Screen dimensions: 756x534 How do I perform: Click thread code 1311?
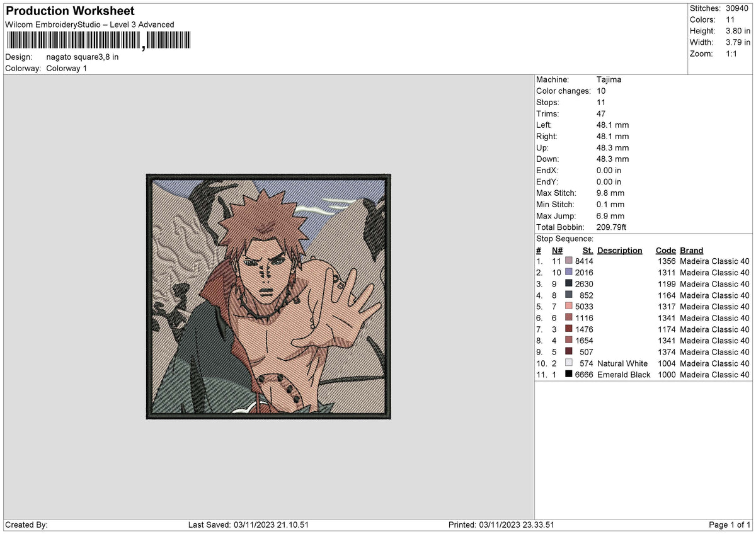[665, 273]
